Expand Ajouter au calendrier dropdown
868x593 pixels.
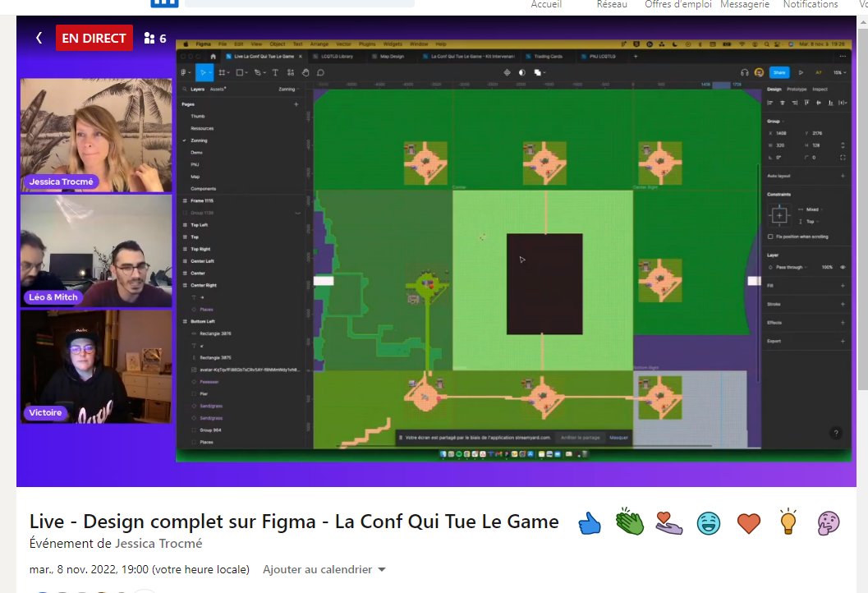(324, 569)
